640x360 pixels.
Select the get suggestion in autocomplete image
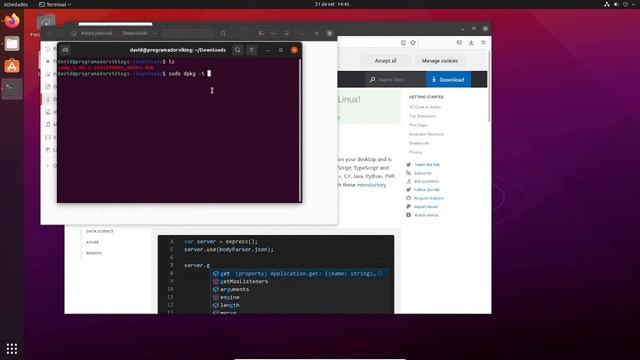pos(298,273)
